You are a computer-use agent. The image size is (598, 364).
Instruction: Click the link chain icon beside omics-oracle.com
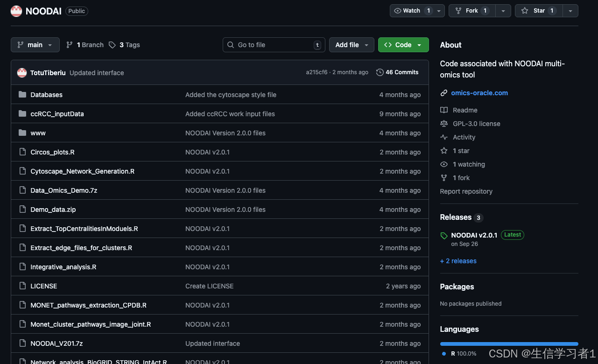point(444,93)
